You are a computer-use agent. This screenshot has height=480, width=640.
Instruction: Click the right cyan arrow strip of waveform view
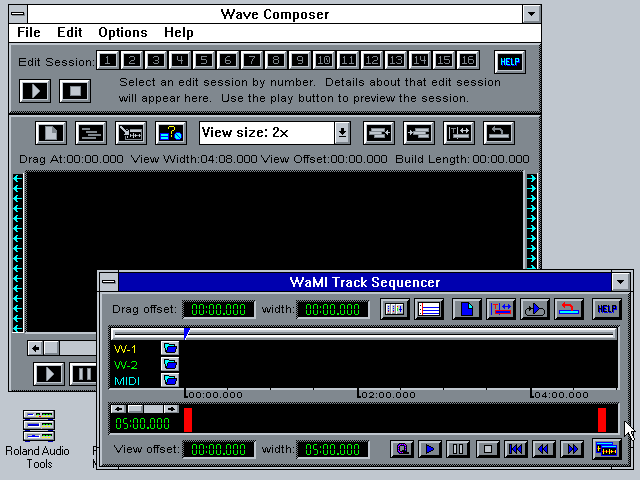tap(531, 221)
